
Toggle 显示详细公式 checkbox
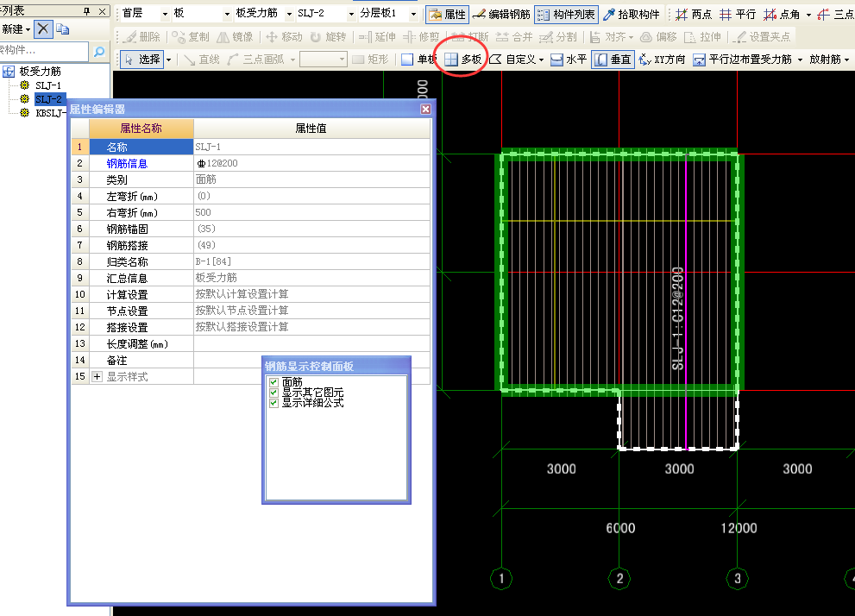tap(273, 403)
